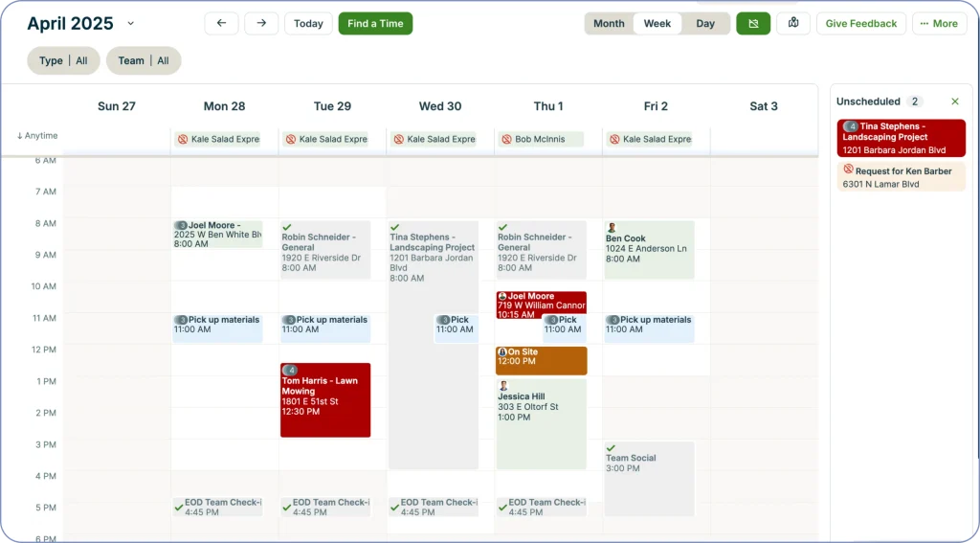Open the Type All filter
This screenshot has height=543, width=980.
tap(63, 60)
